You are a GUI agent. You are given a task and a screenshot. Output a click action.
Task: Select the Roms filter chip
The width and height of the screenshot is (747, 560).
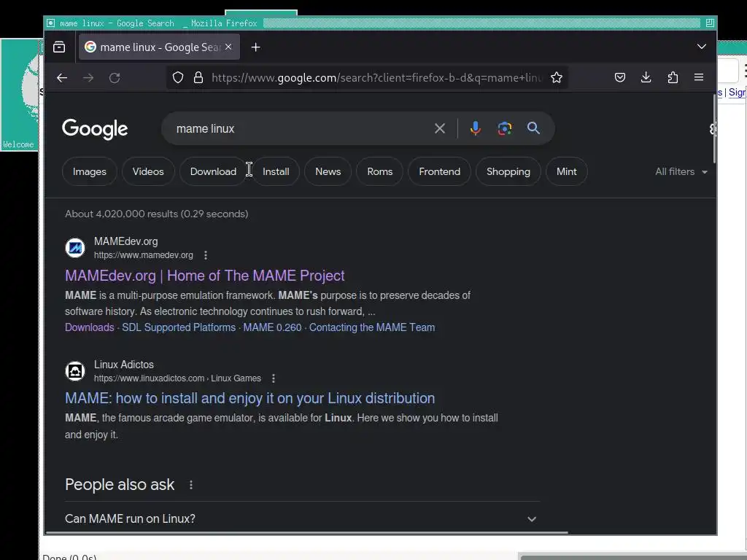click(x=379, y=171)
